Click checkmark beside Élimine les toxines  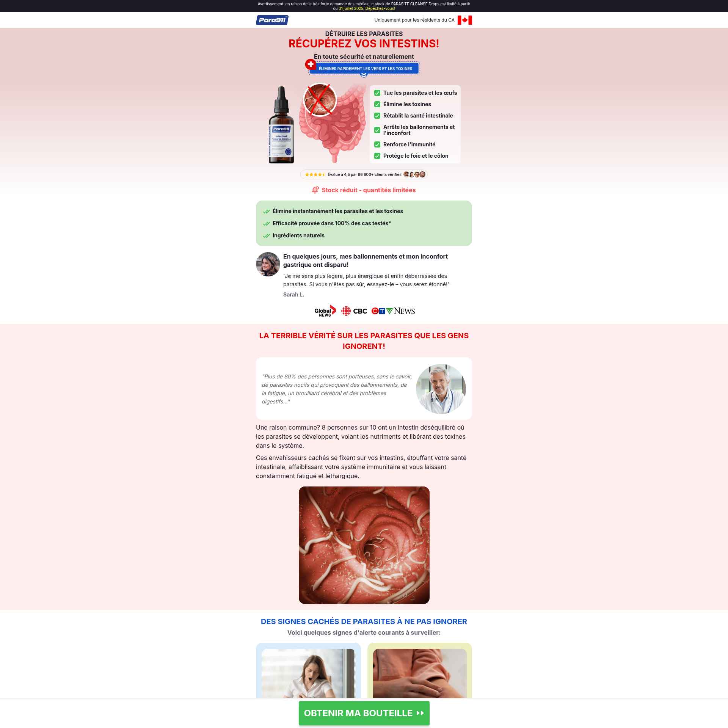pos(377,104)
